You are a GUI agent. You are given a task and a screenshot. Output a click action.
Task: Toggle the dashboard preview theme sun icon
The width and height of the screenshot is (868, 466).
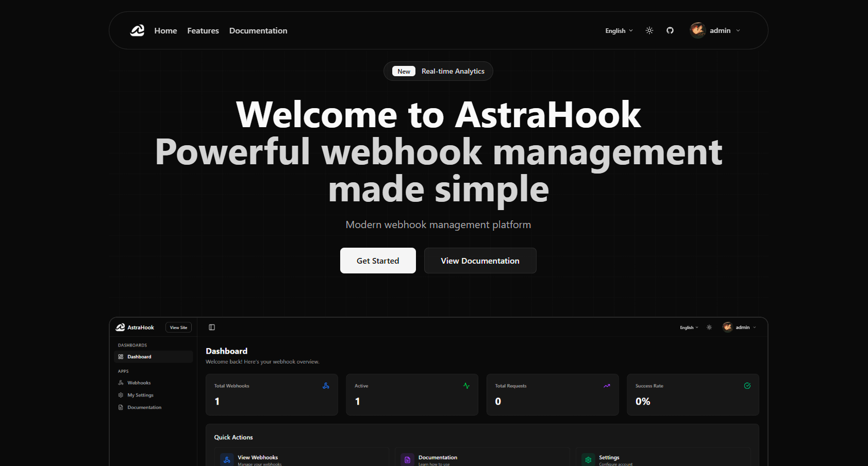click(709, 327)
